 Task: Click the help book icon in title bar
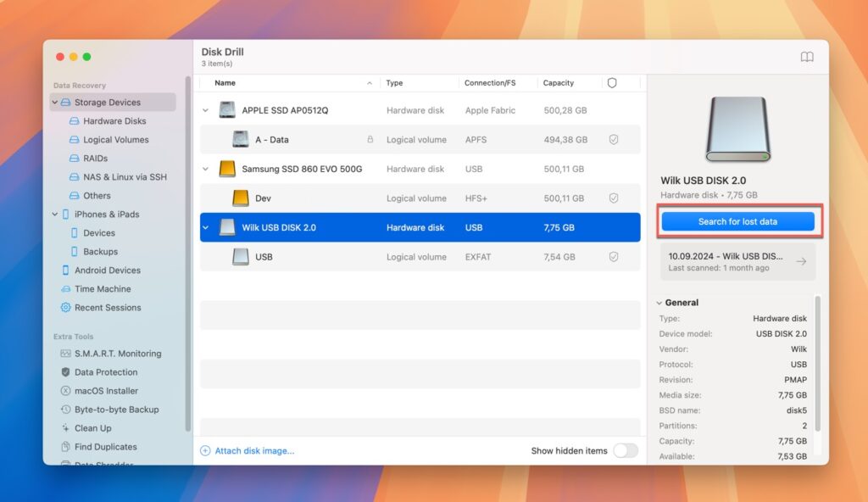coord(807,57)
